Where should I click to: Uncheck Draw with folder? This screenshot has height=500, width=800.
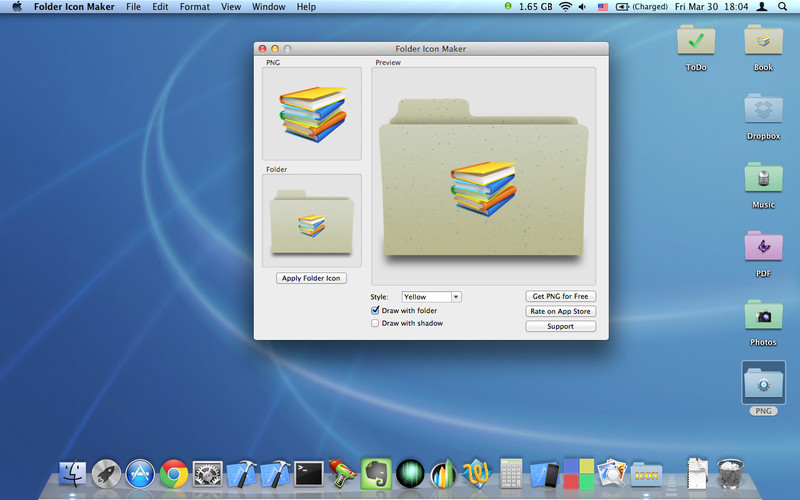pyautogui.click(x=375, y=310)
